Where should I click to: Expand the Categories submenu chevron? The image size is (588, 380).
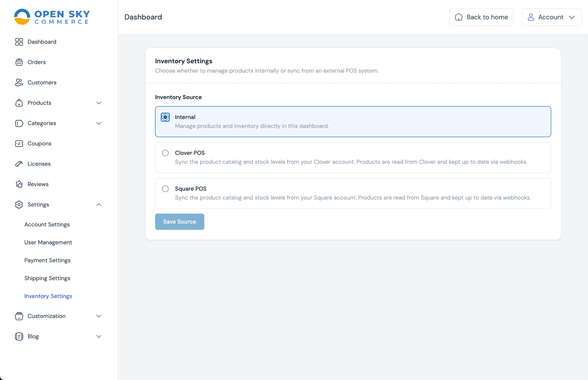pos(99,123)
